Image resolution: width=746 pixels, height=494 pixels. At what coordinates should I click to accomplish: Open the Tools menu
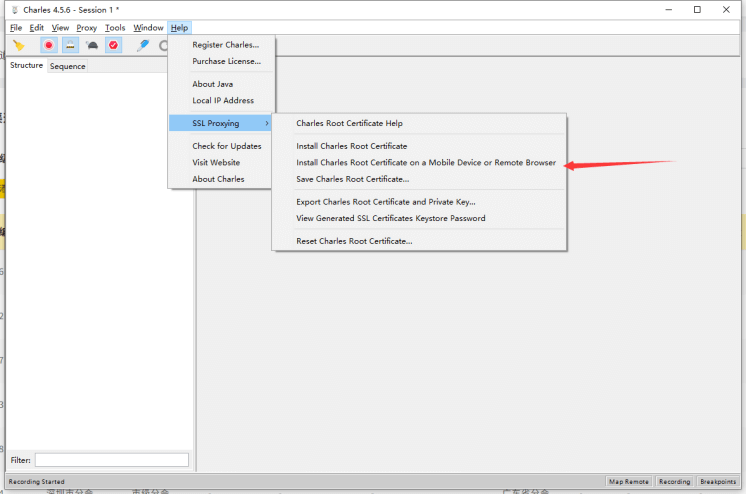[115, 28]
